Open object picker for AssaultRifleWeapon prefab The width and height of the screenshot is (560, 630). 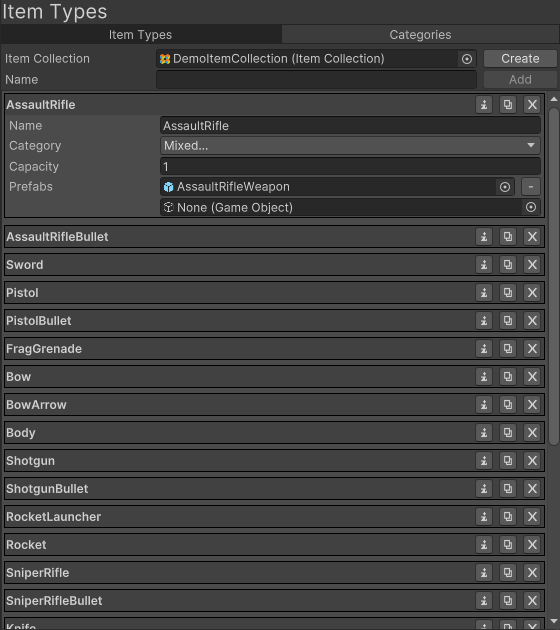(505, 187)
